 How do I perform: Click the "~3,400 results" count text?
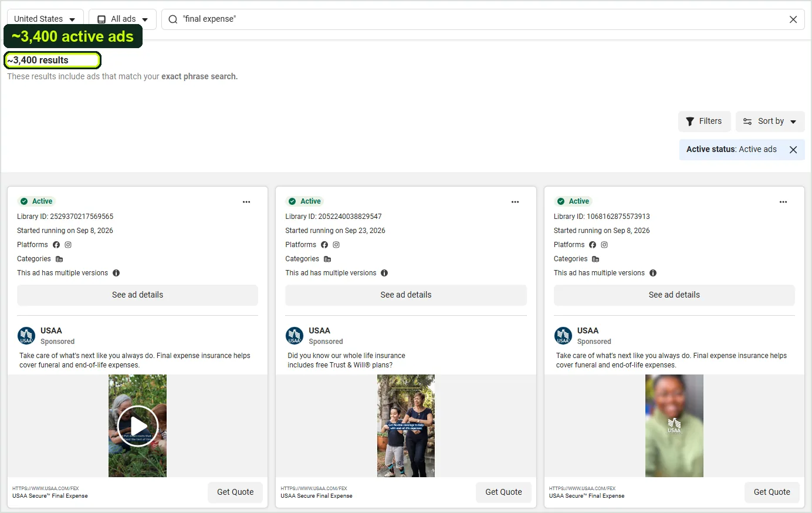point(38,60)
